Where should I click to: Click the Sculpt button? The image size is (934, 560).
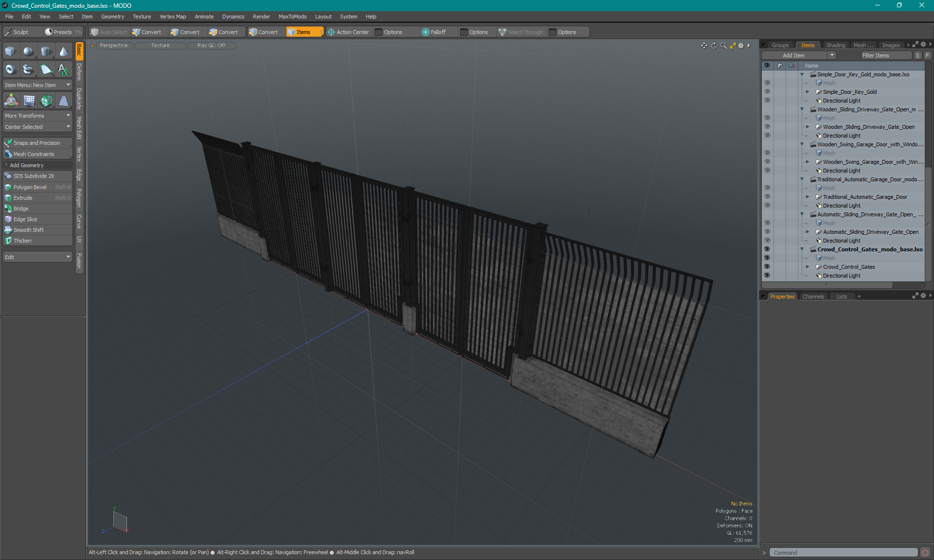coord(21,32)
